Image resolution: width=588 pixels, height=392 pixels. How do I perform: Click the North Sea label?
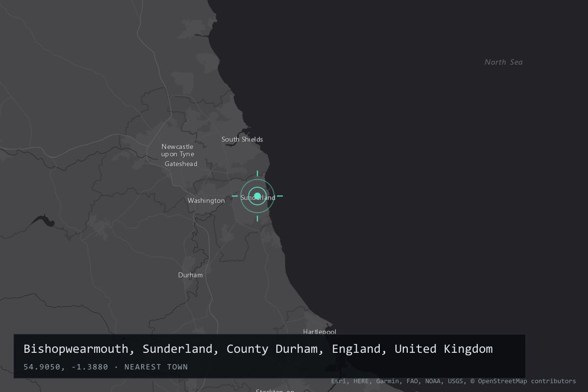pyautogui.click(x=504, y=62)
